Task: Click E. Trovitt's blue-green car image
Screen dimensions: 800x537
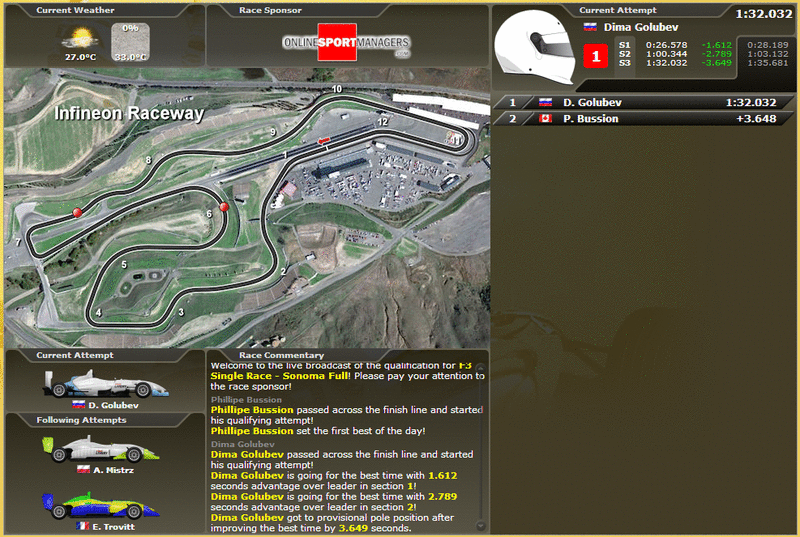Action: coord(101,505)
